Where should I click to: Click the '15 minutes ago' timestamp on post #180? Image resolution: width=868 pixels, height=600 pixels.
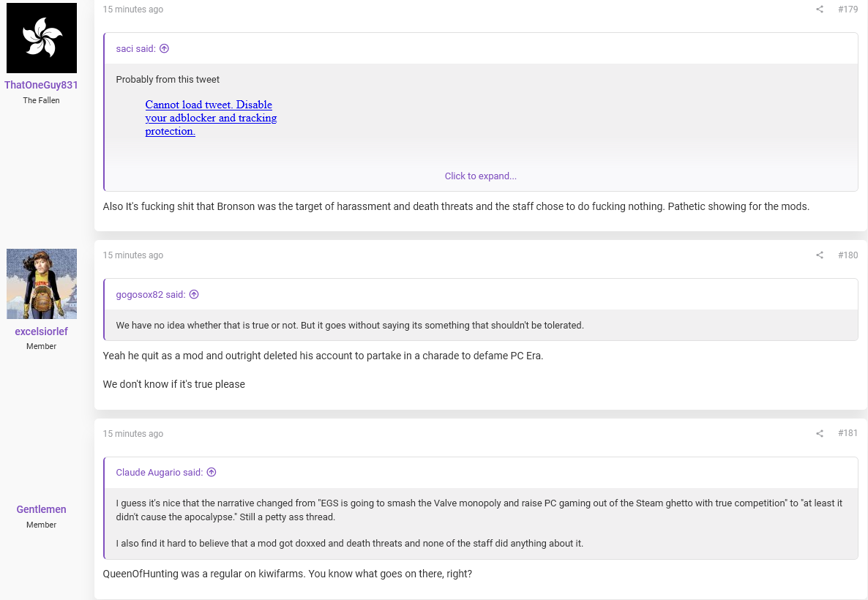[x=133, y=255]
